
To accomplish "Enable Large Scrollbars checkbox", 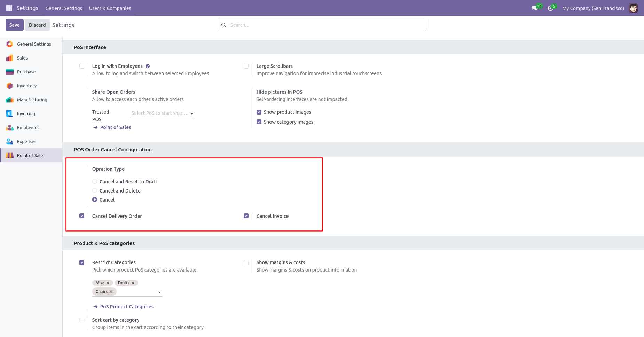I will [x=246, y=66].
